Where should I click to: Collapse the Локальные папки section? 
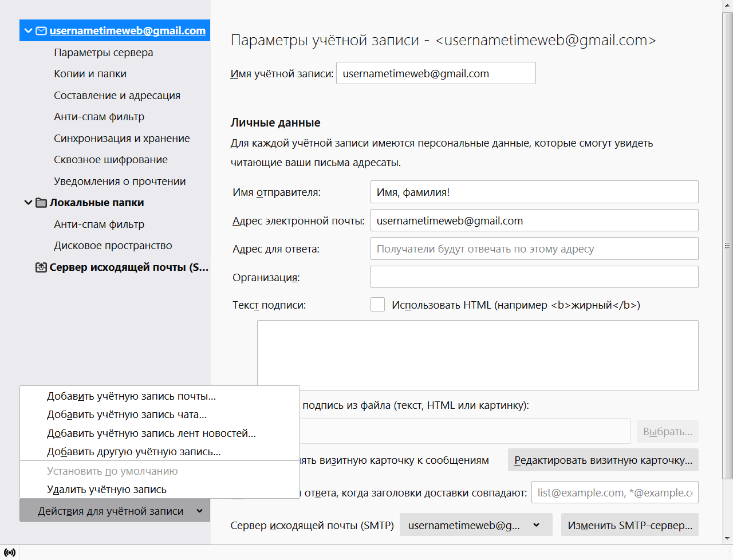click(28, 203)
